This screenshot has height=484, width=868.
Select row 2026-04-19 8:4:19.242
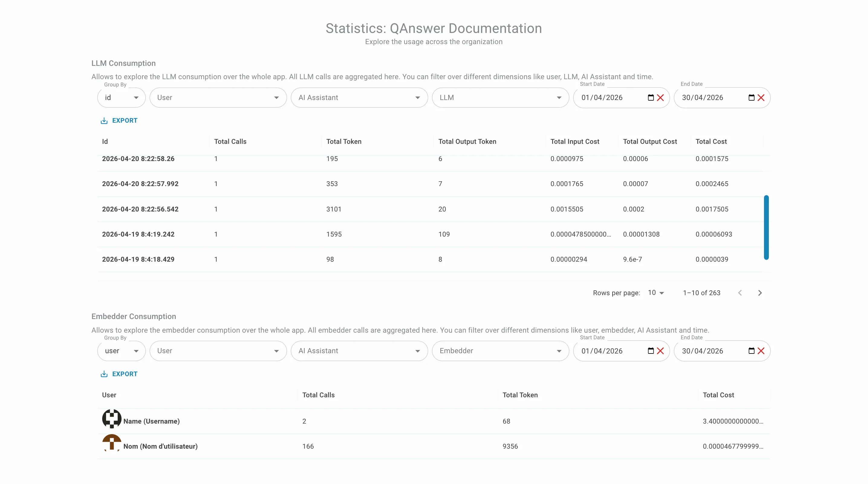pos(430,234)
